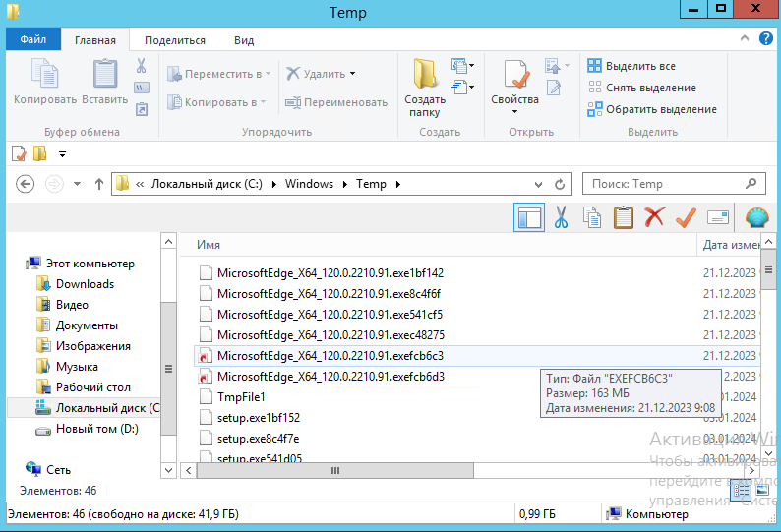781x532 pixels.
Task: Click the search magnifier icon
Action: (751, 184)
